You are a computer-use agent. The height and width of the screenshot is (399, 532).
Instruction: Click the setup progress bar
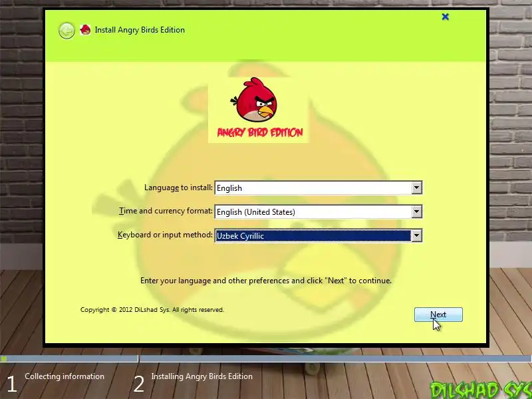[266, 358]
